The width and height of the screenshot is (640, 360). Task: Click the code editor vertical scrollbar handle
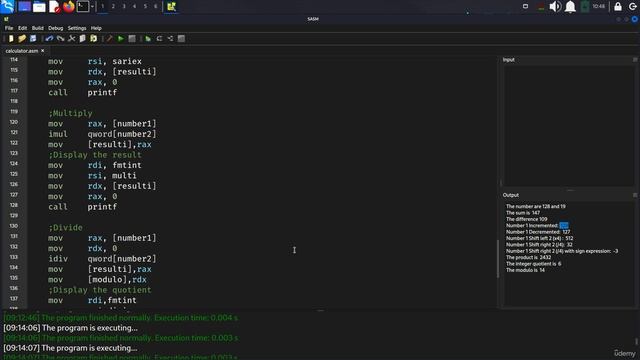pos(498,259)
